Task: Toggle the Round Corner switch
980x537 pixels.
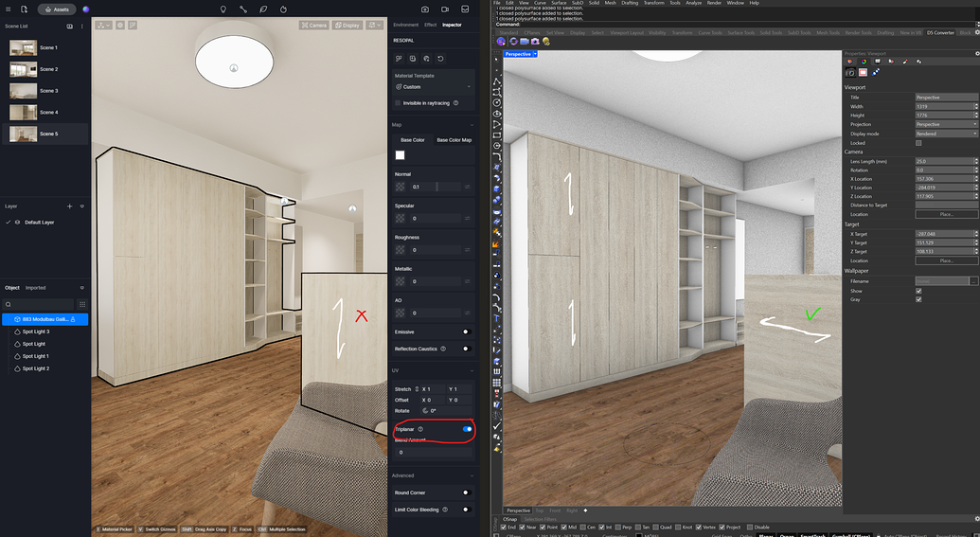Action: tap(466, 492)
